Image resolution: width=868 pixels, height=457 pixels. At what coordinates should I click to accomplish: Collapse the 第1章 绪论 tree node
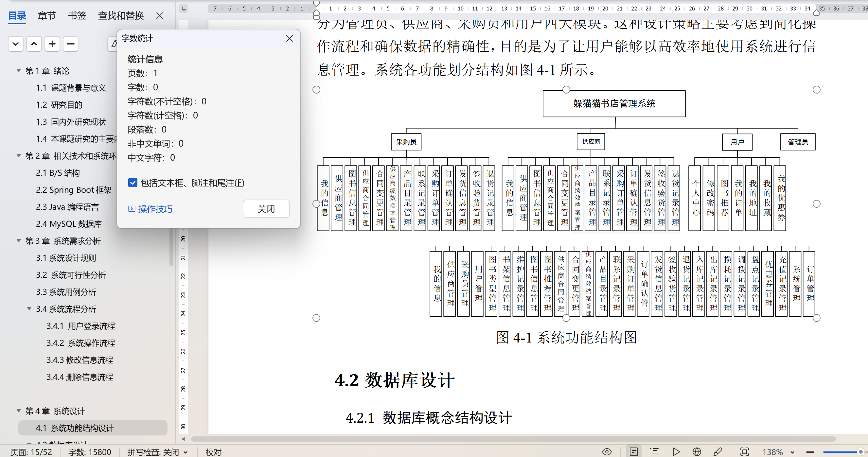pos(19,70)
